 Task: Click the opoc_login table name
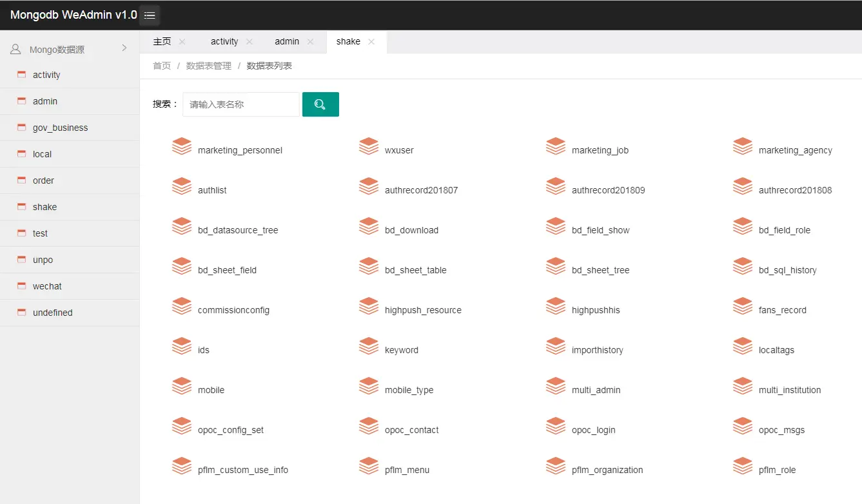click(x=594, y=430)
